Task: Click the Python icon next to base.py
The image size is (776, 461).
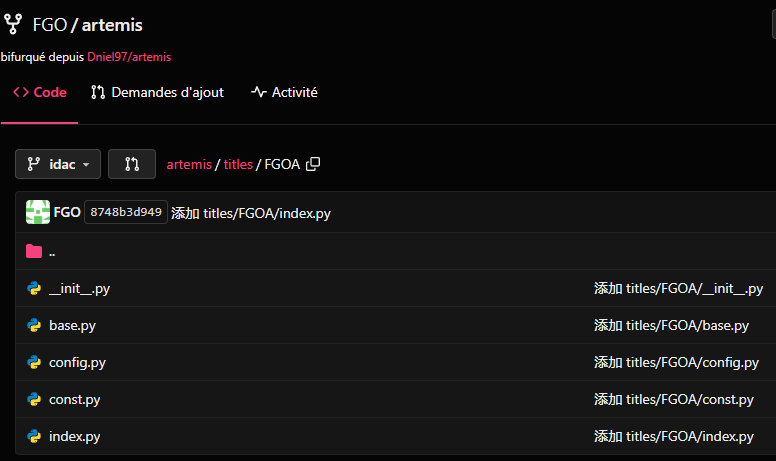Action: pos(34,325)
